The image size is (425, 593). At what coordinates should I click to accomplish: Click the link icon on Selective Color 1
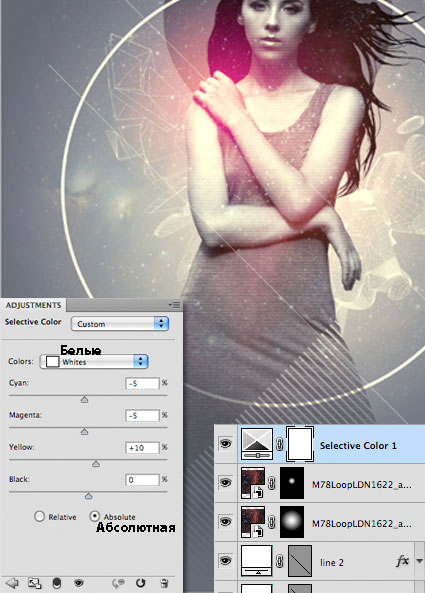point(279,444)
